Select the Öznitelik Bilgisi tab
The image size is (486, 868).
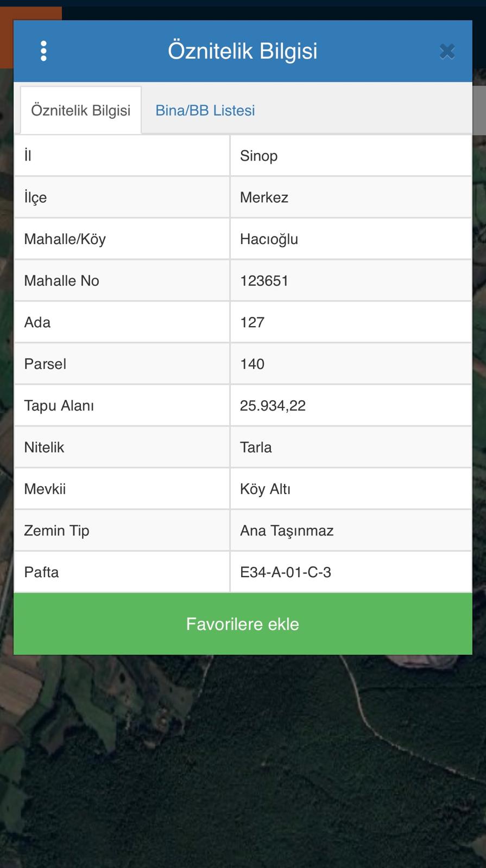[x=81, y=110]
